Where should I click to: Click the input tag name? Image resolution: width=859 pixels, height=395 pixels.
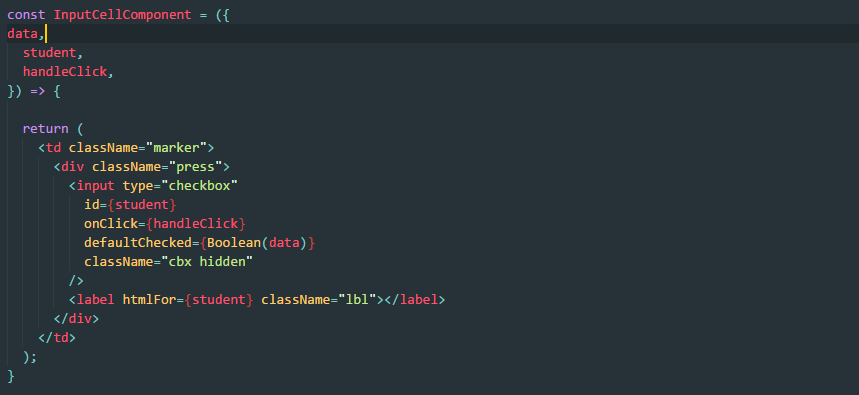(x=95, y=186)
